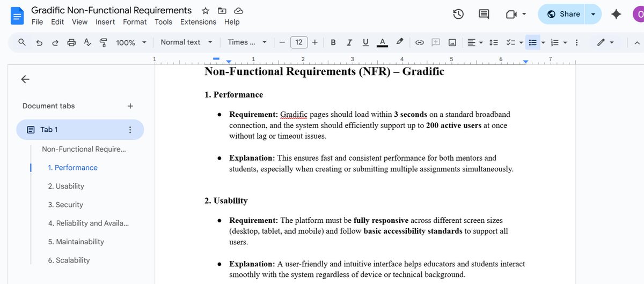Toggle the numbered list
Viewport: 644px width, 284px height.
[555, 42]
